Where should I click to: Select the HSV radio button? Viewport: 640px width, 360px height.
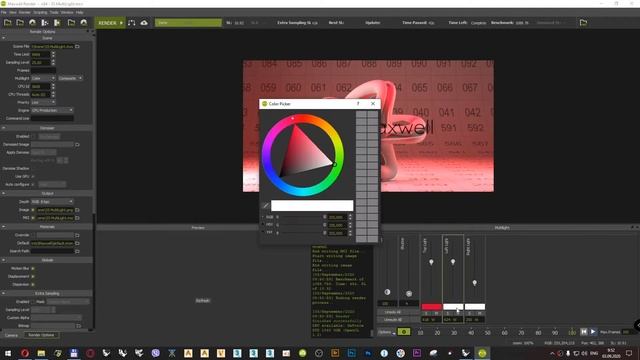(263, 224)
